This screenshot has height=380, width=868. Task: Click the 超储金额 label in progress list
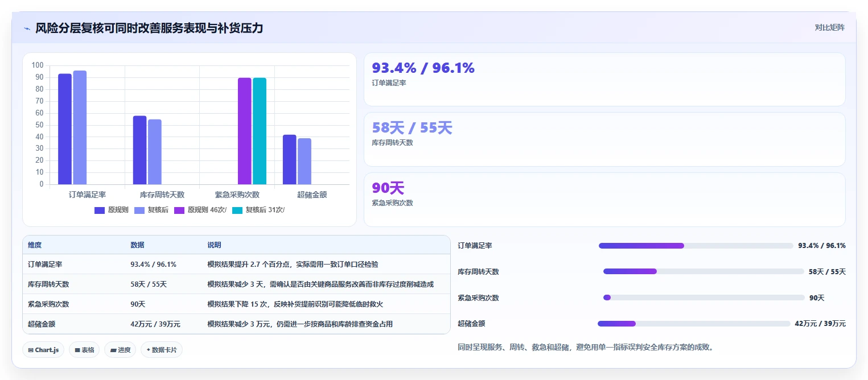[471, 324]
